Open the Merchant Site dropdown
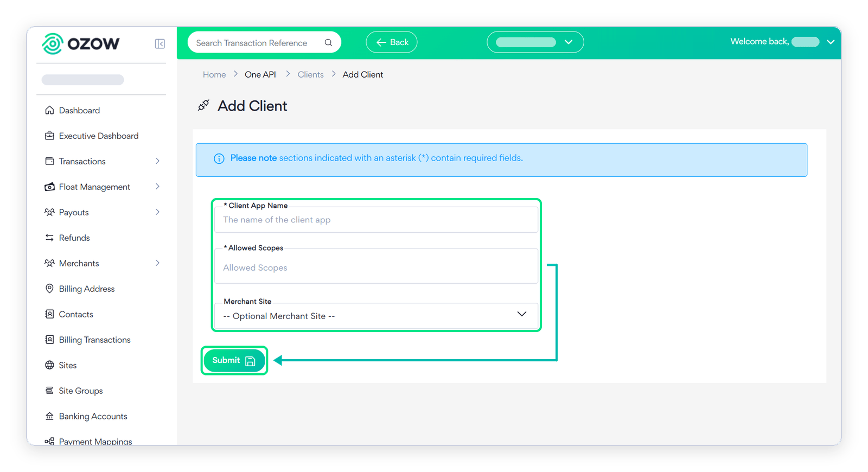Viewport: 868px width, 472px height. click(376, 316)
